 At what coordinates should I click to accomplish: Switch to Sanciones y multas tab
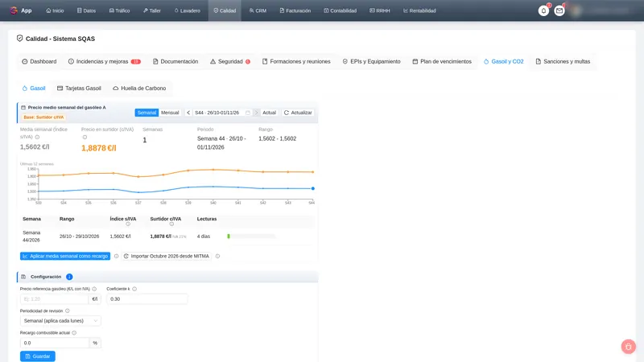563,62
